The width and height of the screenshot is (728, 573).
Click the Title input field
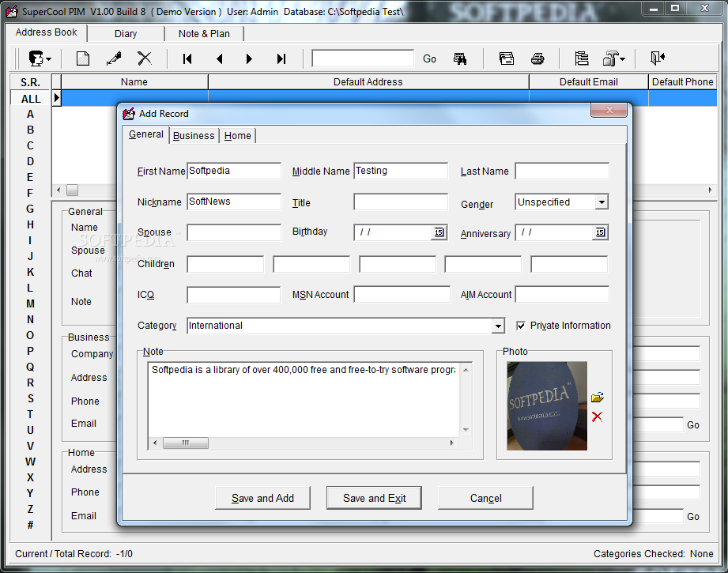[401, 202]
